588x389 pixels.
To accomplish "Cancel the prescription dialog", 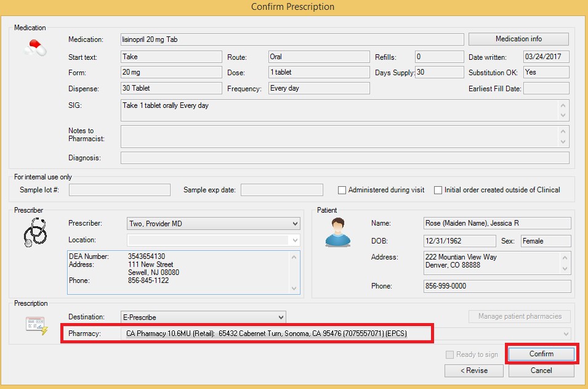I will pos(541,371).
